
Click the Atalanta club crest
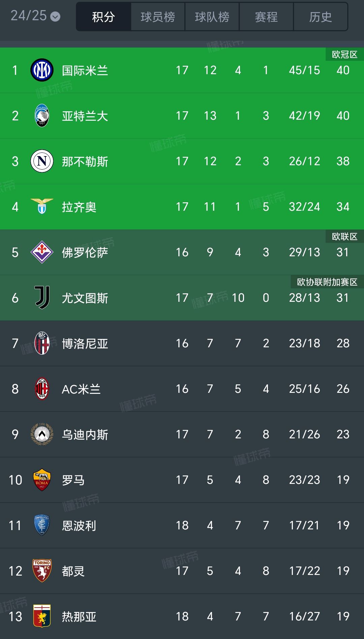(x=42, y=116)
